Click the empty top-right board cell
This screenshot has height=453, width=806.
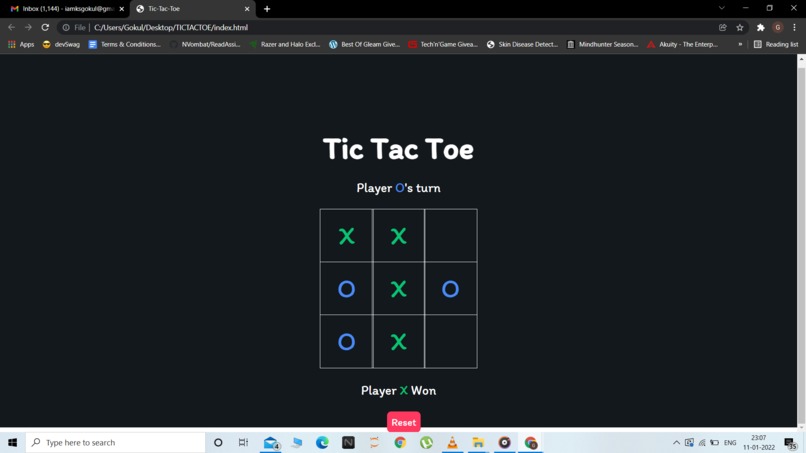(451, 235)
